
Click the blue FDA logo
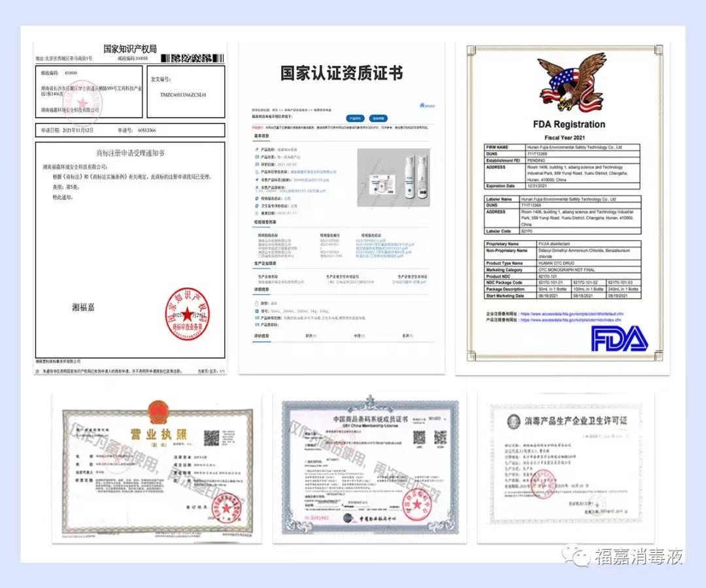(618, 338)
